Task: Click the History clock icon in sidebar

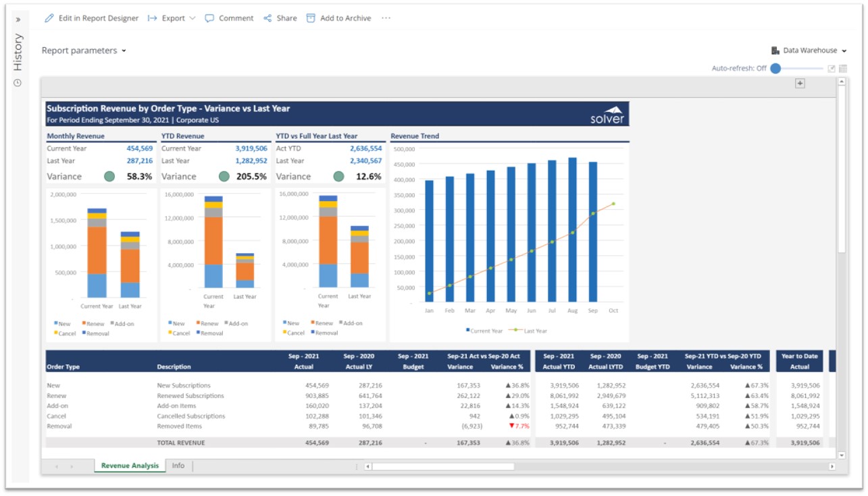Action: [x=18, y=83]
